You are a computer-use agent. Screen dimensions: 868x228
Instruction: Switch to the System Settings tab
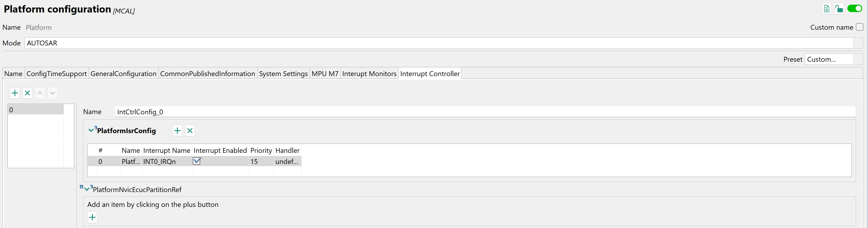click(x=283, y=74)
